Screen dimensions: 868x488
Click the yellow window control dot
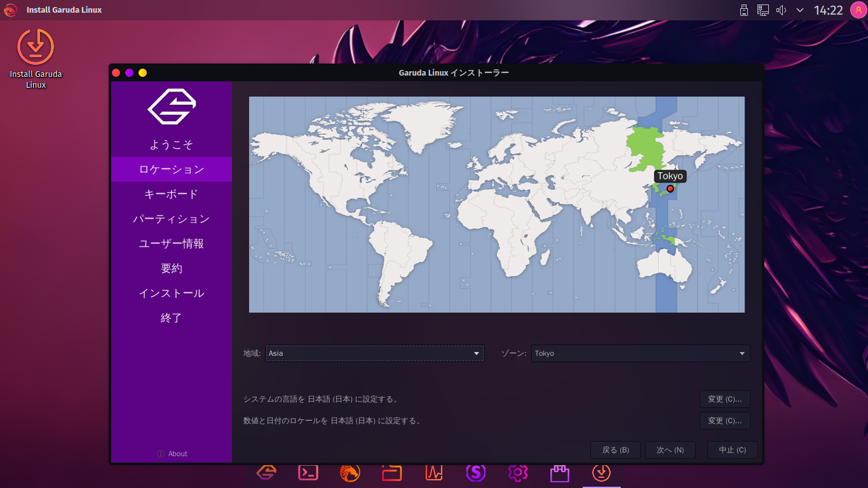[x=142, y=72]
